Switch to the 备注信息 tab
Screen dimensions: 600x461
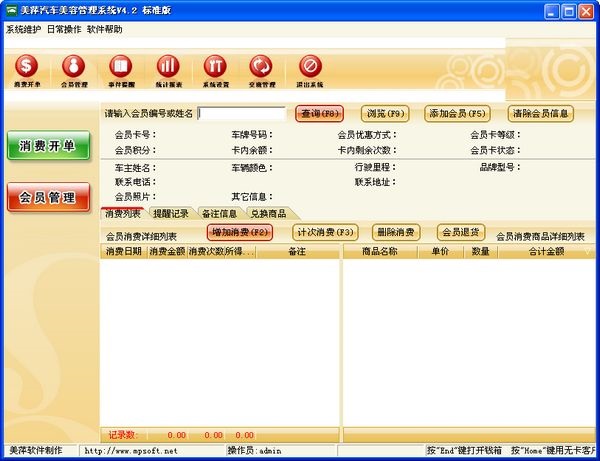point(220,213)
